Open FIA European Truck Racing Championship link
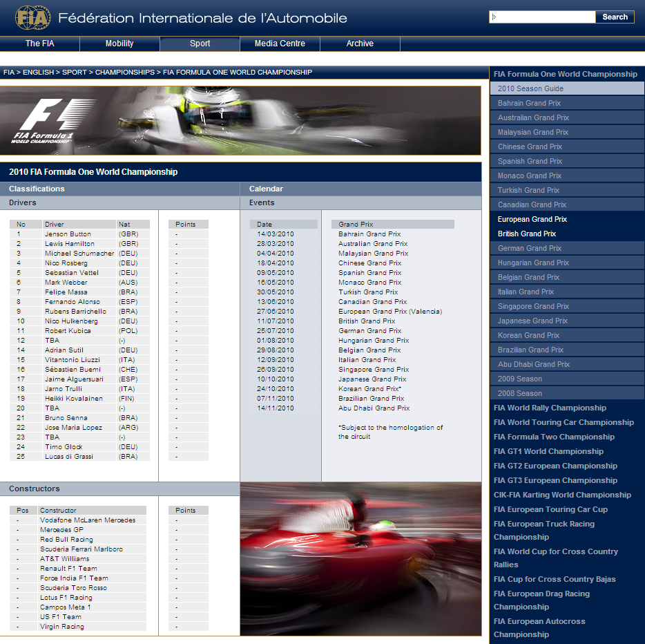This screenshot has width=645, height=644. tap(543, 531)
